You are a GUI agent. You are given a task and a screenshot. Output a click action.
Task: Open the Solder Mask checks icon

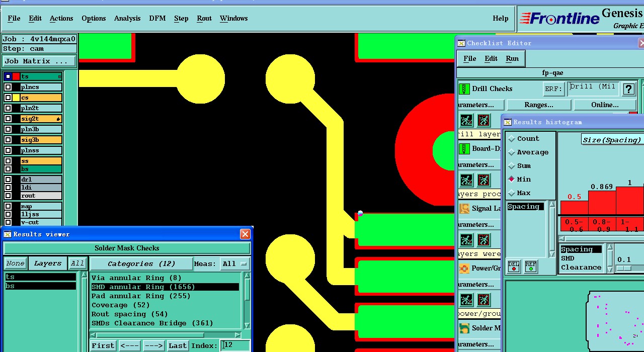click(x=464, y=328)
